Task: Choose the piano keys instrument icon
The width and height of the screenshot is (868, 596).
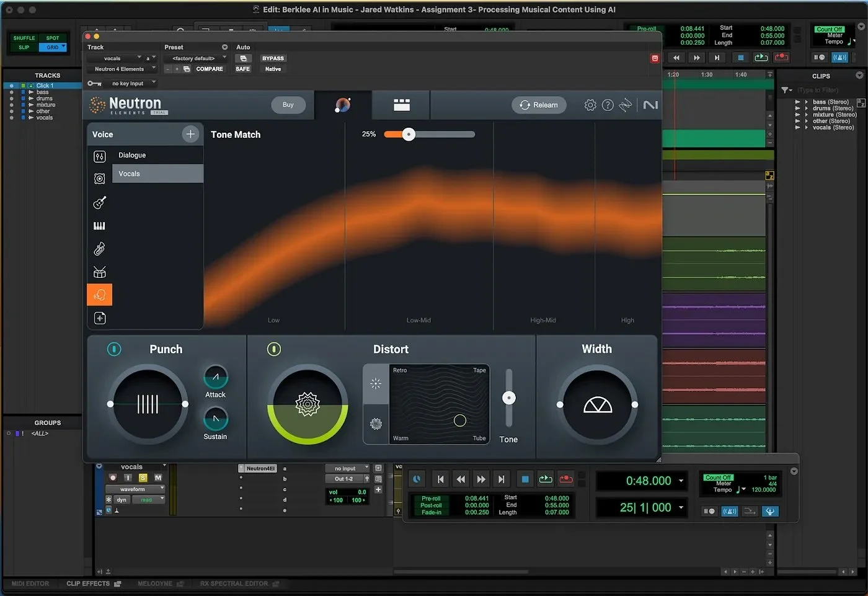Action: [x=99, y=226]
